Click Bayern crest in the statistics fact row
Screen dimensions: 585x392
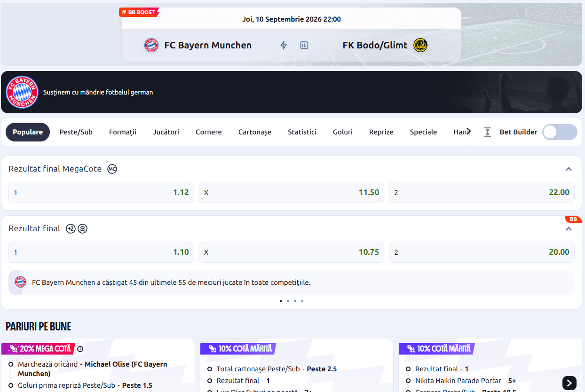[20, 282]
